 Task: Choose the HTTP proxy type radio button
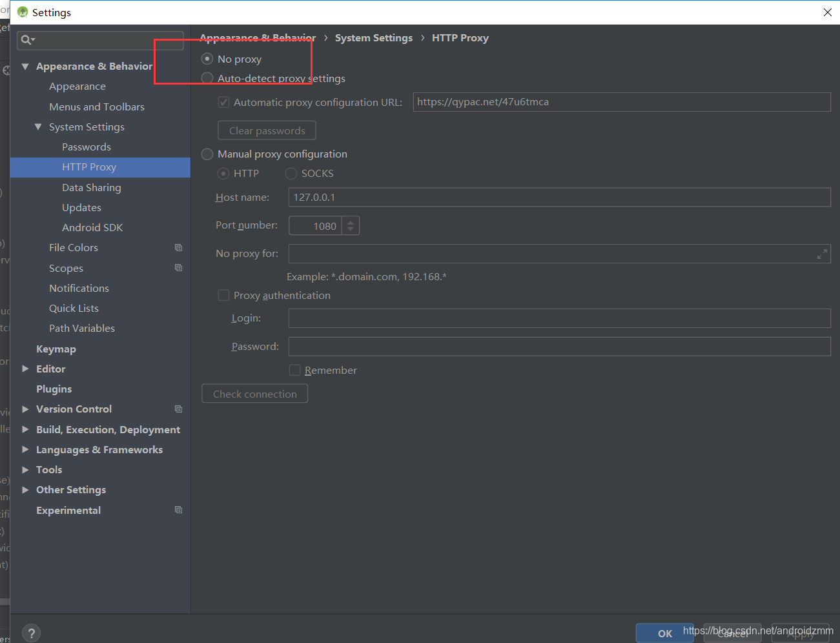coord(223,174)
